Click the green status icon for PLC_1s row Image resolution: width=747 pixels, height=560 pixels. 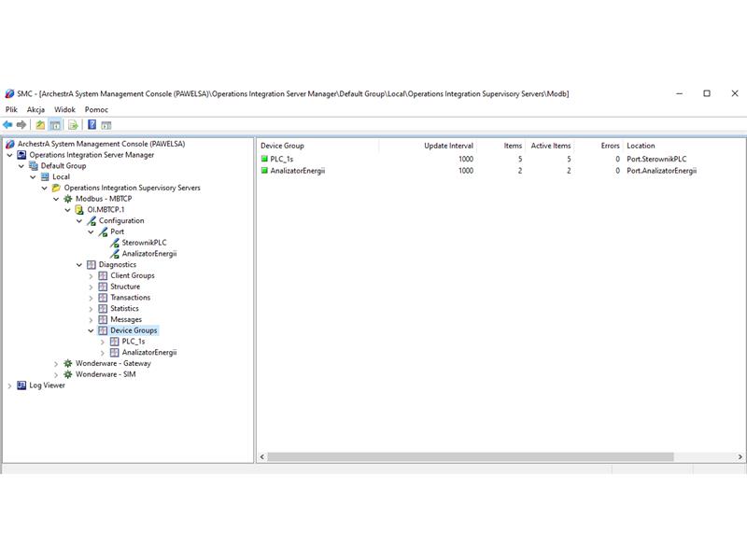pos(264,159)
